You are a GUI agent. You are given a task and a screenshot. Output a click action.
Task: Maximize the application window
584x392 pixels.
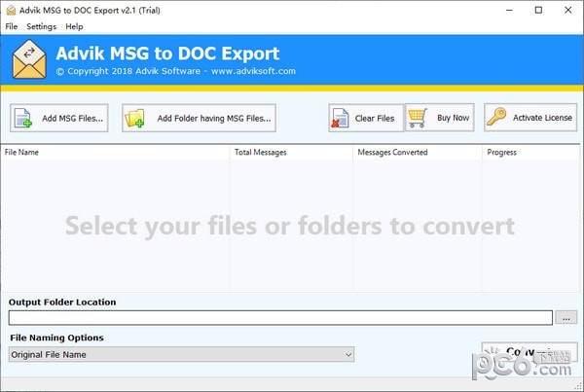(x=538, y=10)
